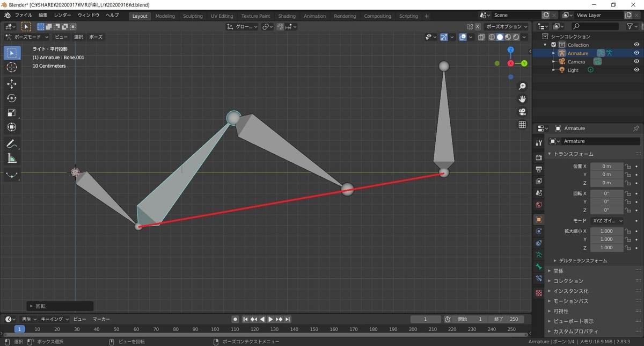Toggle viewport gizmos display
The width and height of the screenshot is (644, 346).
[444, 37]
